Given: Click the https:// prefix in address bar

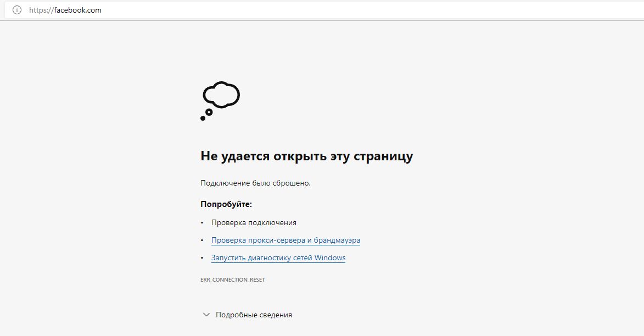Looking at the screenshot, I should 41,10.
